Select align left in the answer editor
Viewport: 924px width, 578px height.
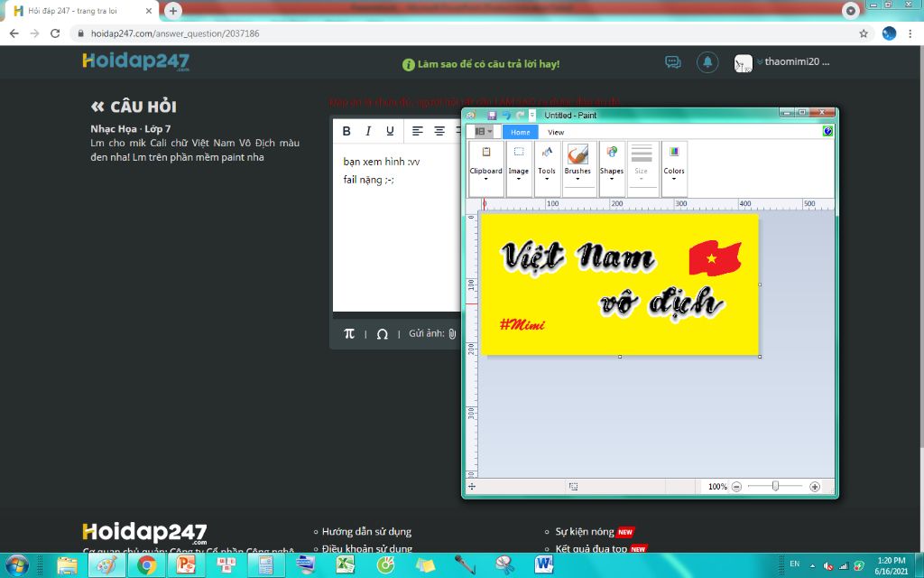[418, 131]
